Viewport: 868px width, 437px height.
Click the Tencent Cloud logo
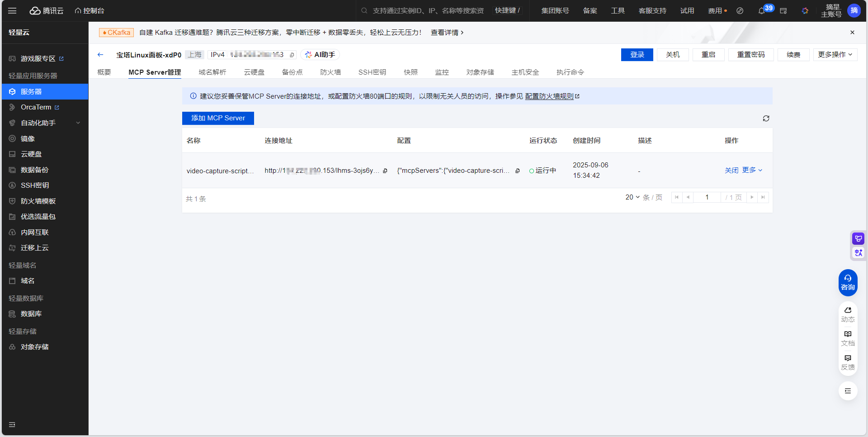click(x=47, y=10)
